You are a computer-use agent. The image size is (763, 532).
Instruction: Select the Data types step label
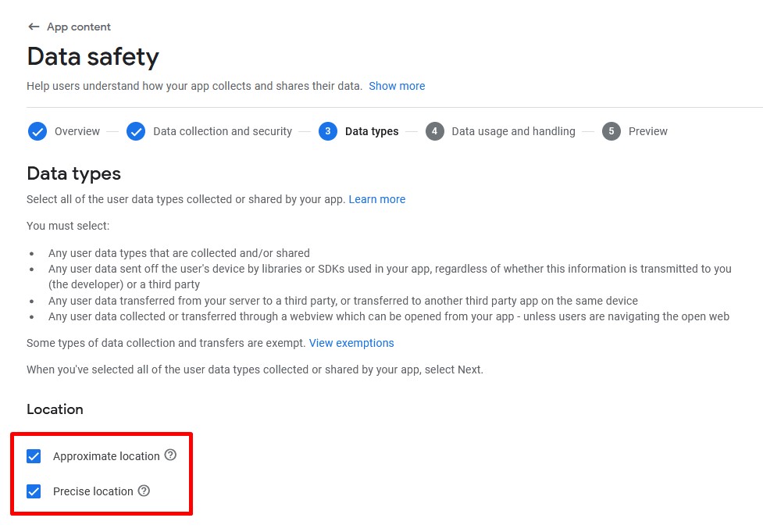pyautogui.click(x=372, y=131)
